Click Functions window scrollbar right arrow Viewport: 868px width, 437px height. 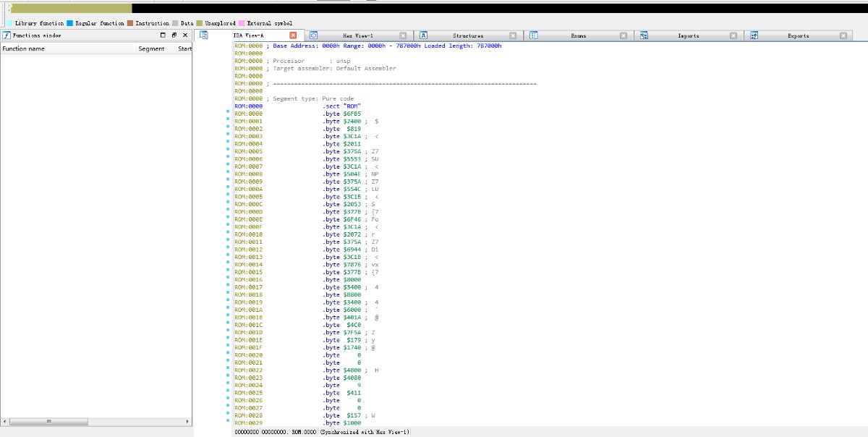coord(187,421)
